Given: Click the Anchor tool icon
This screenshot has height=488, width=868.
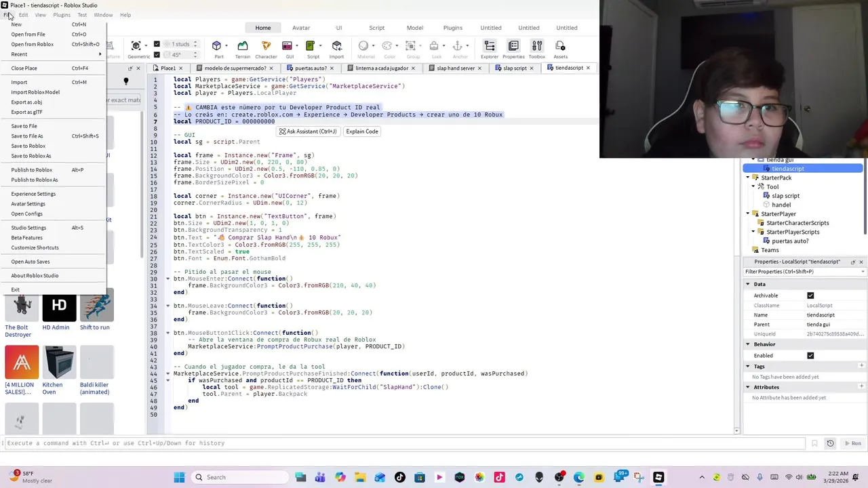Looking at the screenshot, I should 458,46.
